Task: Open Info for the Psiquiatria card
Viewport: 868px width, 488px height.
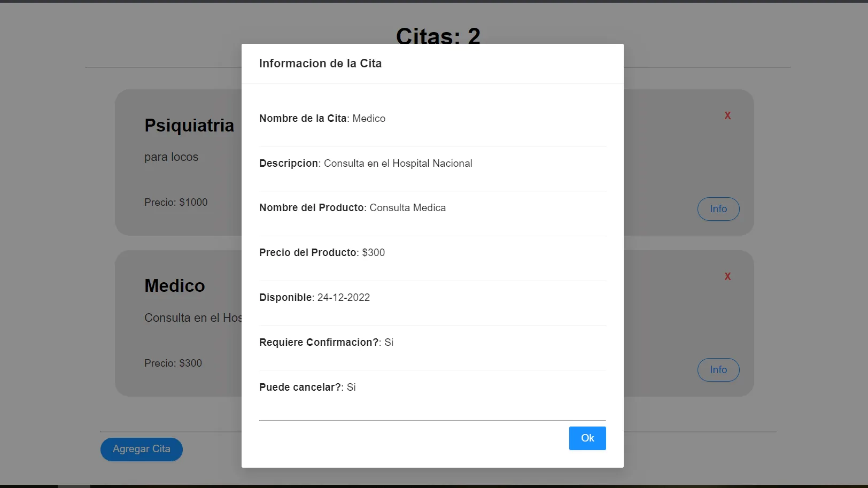Action: [x=718, y=209]
